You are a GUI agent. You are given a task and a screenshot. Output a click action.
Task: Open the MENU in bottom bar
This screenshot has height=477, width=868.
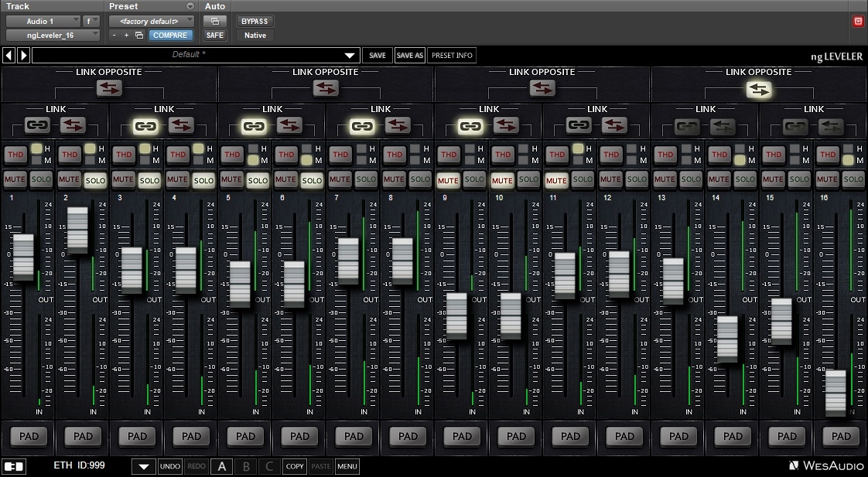[x=347, y=466]
